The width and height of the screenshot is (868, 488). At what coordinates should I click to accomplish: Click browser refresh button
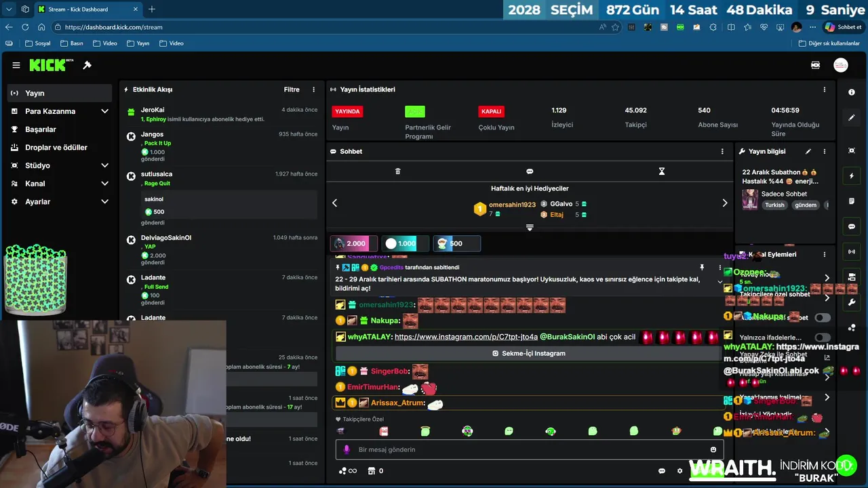click(25, 27)
